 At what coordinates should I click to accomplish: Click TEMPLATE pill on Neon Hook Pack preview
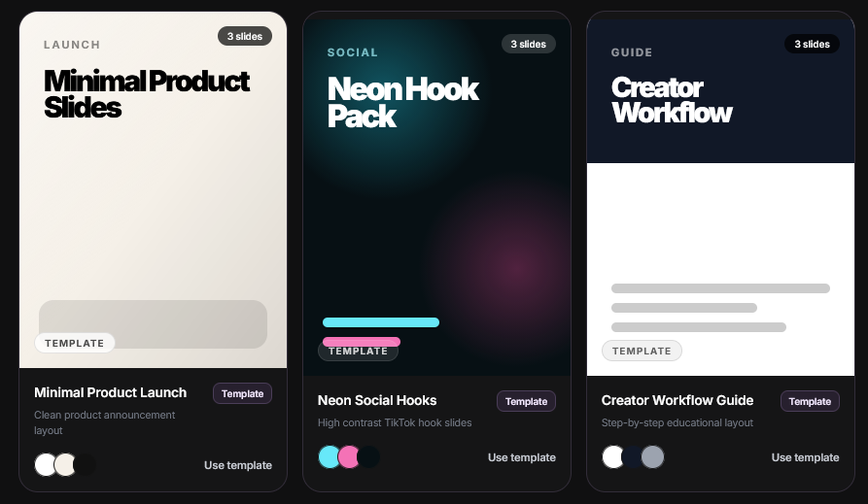(x=358, y=351)
